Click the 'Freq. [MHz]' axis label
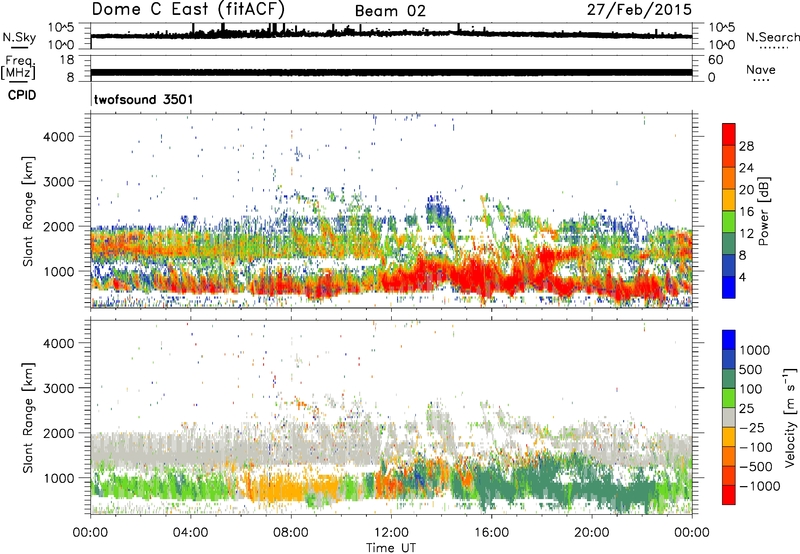The image size is (800, 554). pos(18,68)
